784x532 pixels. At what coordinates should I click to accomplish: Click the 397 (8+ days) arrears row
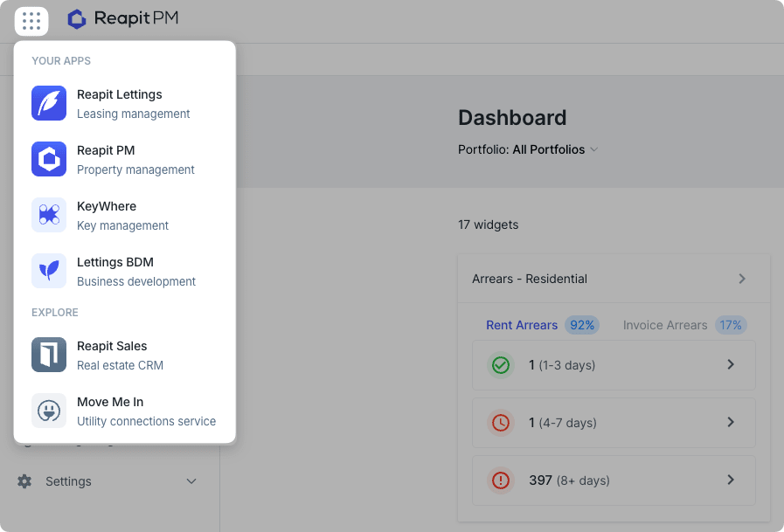[614, 480]
